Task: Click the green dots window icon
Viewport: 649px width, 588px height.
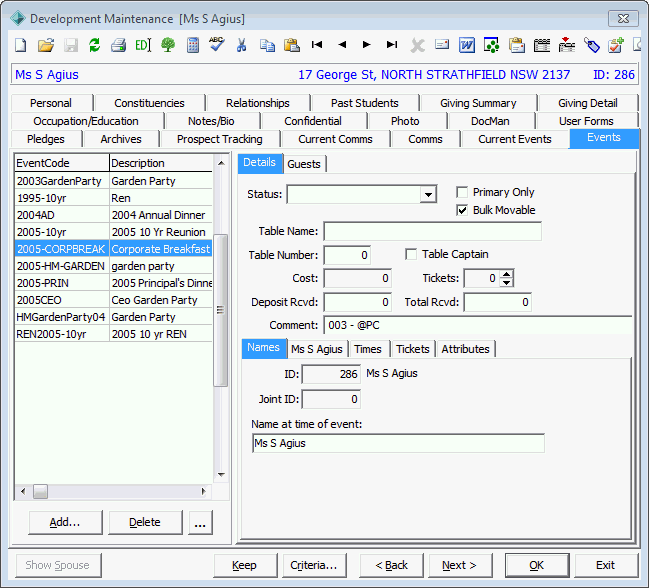Action: 491,45
